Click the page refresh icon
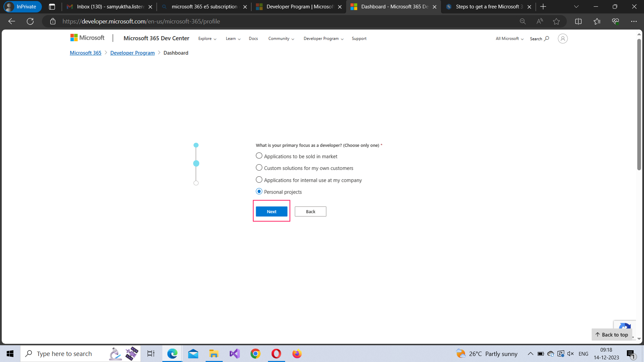The width and height of the screenshot is (644, 362). (x=30, y=21)
